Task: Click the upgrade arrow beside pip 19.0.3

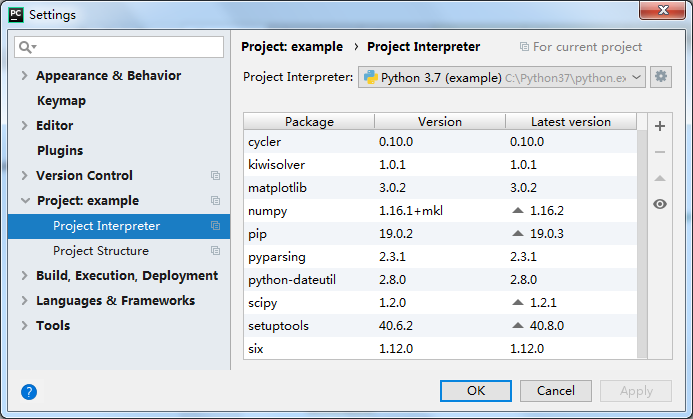Action: [518, 233]
